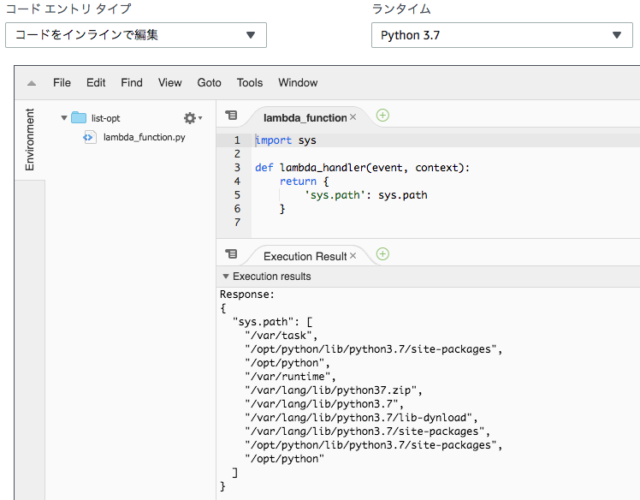Add new editor tab with plus icon
This screenshot has width=640, height=500.
coord(382,116)
